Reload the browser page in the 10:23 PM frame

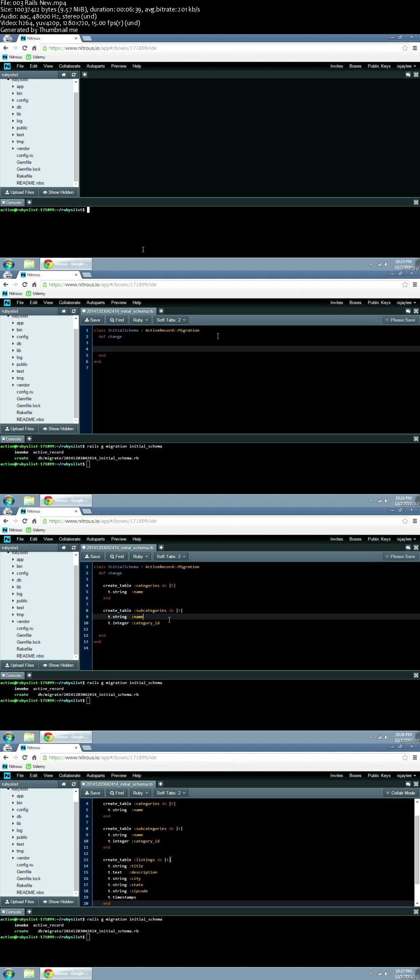pos(25,48)
